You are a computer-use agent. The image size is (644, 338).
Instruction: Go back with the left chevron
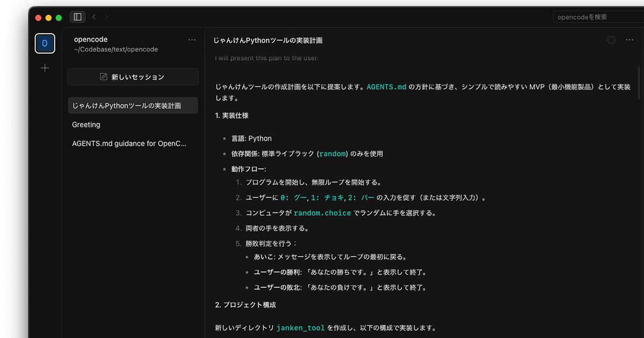pos(94,17)
